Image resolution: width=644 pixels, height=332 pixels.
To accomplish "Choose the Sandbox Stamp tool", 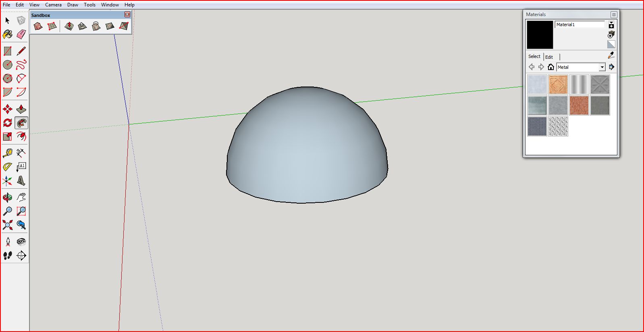I will pos(83,26).
